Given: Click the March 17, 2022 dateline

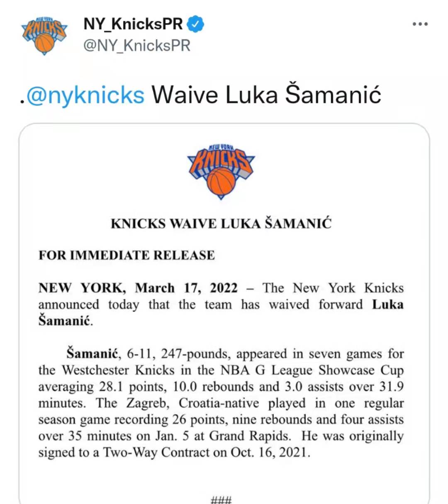Looking at the screenshot, I should (186, 288).
